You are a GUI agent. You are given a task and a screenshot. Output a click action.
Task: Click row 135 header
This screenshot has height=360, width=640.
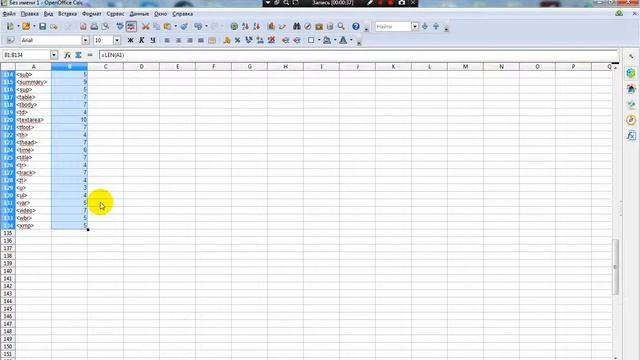[x=8, y=233]
